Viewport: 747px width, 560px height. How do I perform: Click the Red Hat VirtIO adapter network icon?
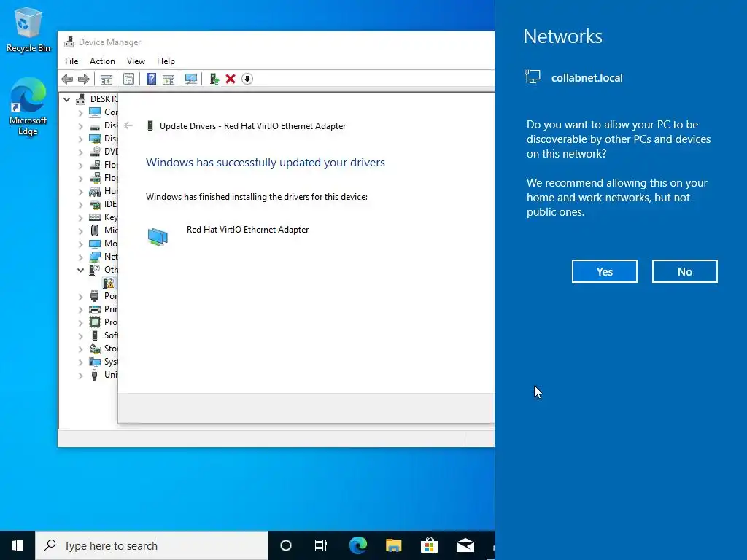point(158,237)
